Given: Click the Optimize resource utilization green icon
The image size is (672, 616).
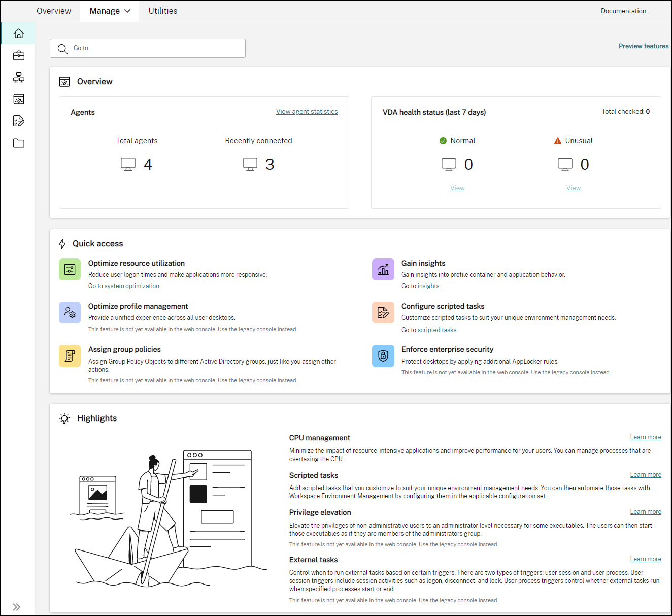Looking at the screenshot, I should [70, 269].
